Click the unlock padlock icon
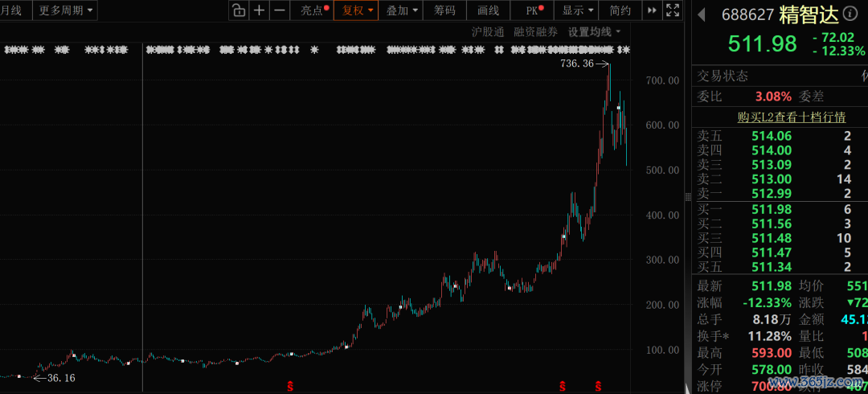Screen dimensions: 868x394 239,10
